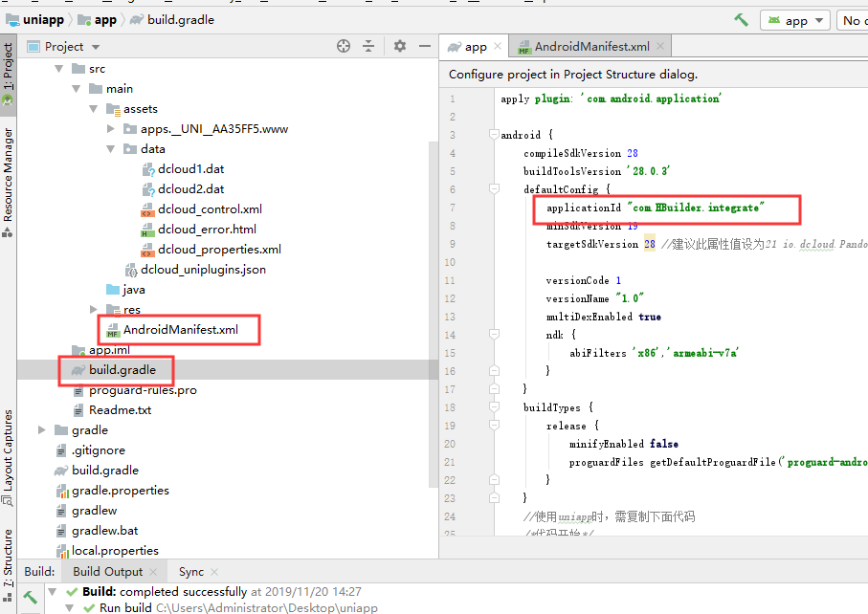Switch to the Build Output tab

coord(108,572)
